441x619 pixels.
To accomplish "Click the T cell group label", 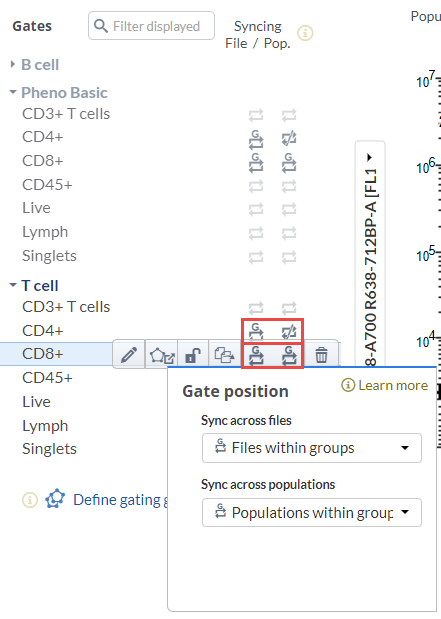I will (39, 286).
